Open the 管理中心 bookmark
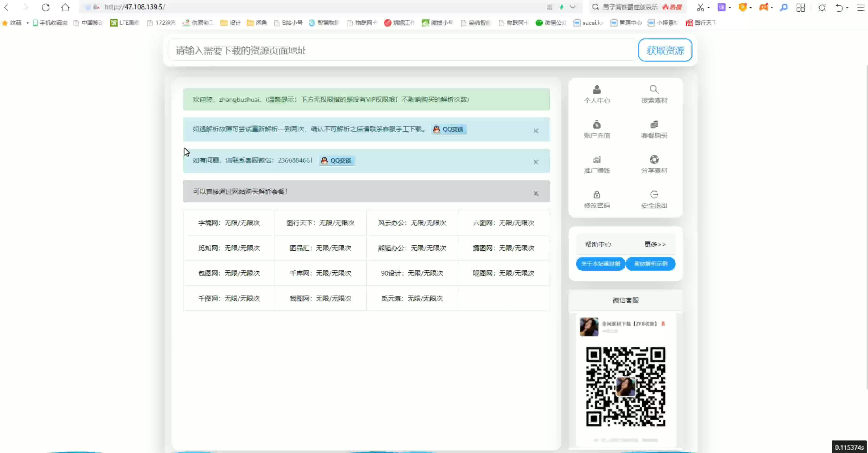This screenshot has height=453, width=868. click(626, 23)
